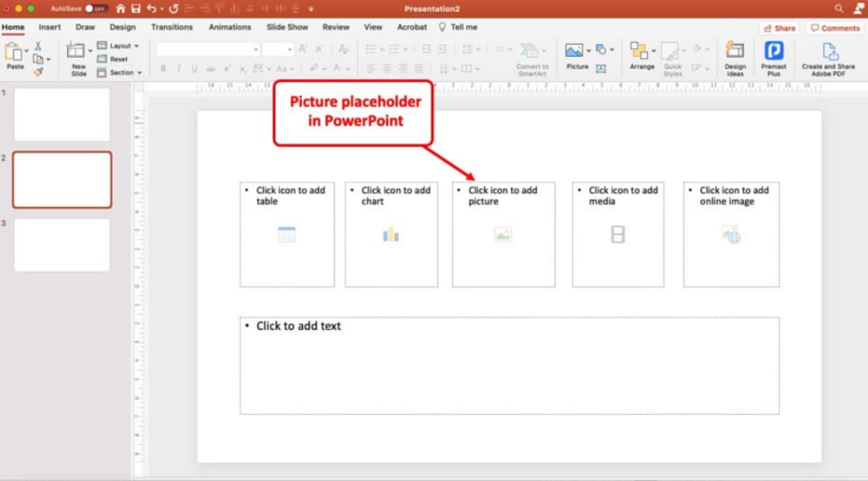
Task: Click the picture icon in the slide placeholder
Action: [x=503, y=235]
